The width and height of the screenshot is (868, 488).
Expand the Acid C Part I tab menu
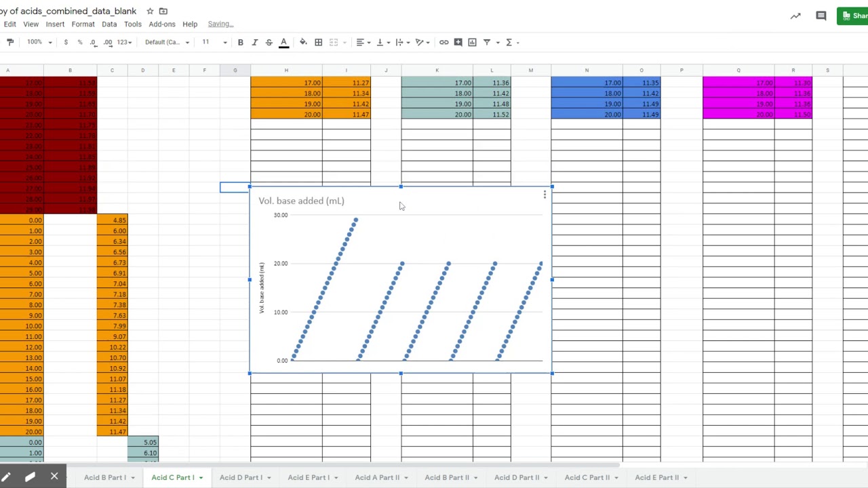(201, 478)
